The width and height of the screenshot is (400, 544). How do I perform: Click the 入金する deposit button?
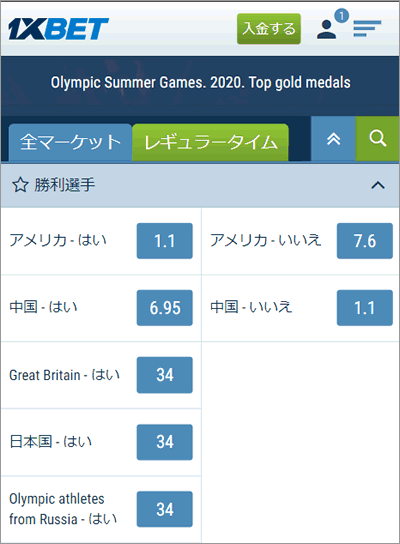269,29
